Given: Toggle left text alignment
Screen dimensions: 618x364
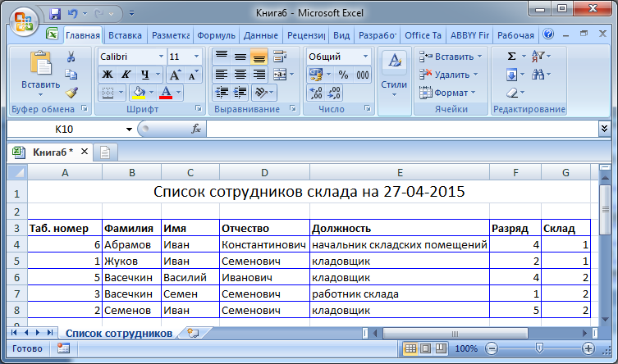Looking at the screenshot, I should (x=222, y=75).
